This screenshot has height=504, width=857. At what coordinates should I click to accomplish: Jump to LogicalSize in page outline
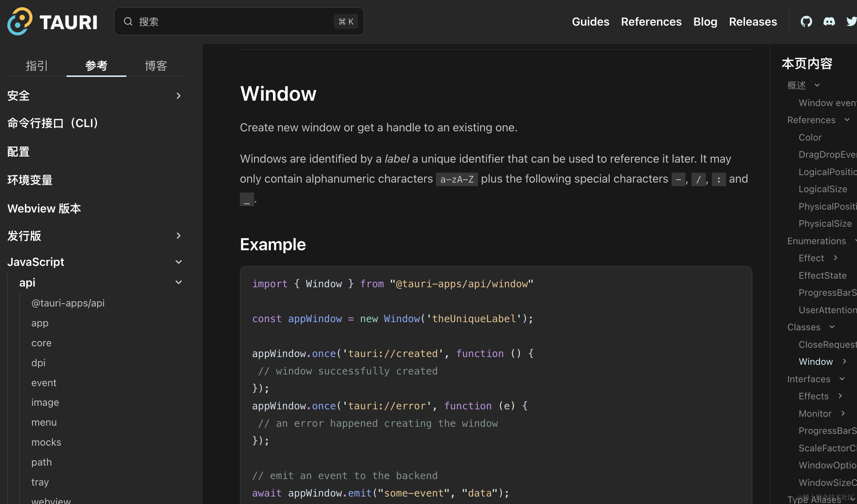[x=822, y=189]
